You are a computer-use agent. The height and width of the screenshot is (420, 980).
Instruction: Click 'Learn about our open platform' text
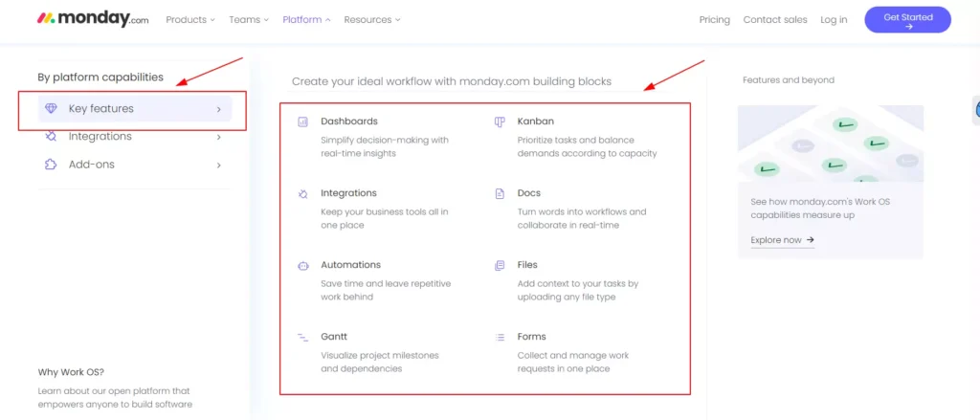click(115, 397)
